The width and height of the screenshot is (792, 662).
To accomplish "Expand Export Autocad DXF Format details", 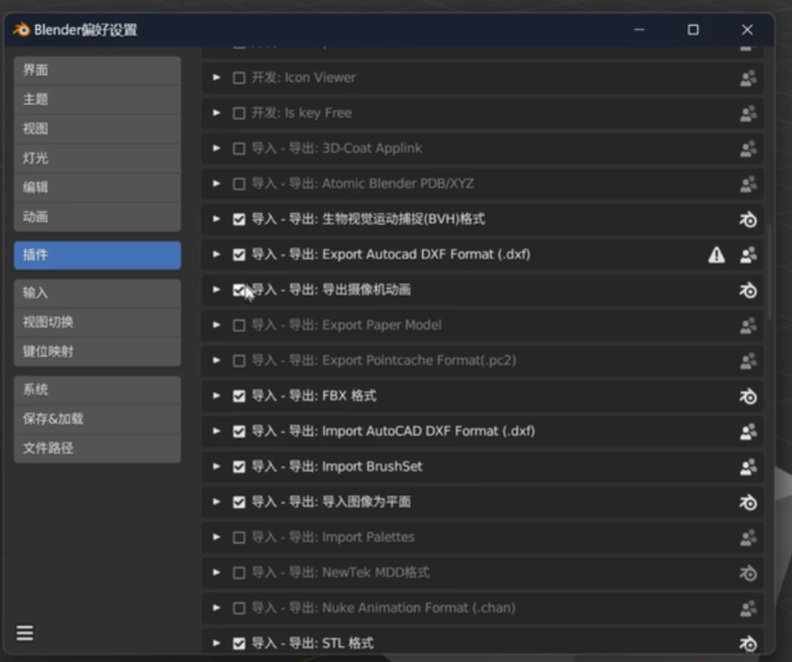I will [x=216, y=254].
